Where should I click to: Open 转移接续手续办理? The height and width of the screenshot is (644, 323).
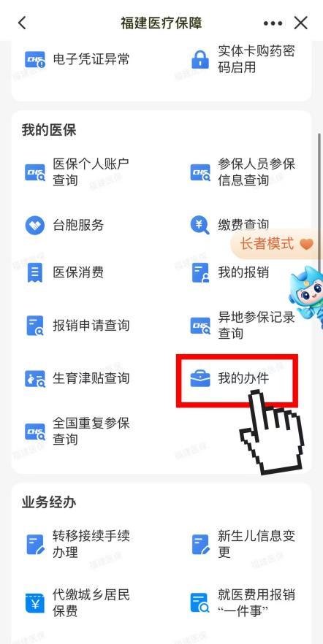tap(78, 544)
